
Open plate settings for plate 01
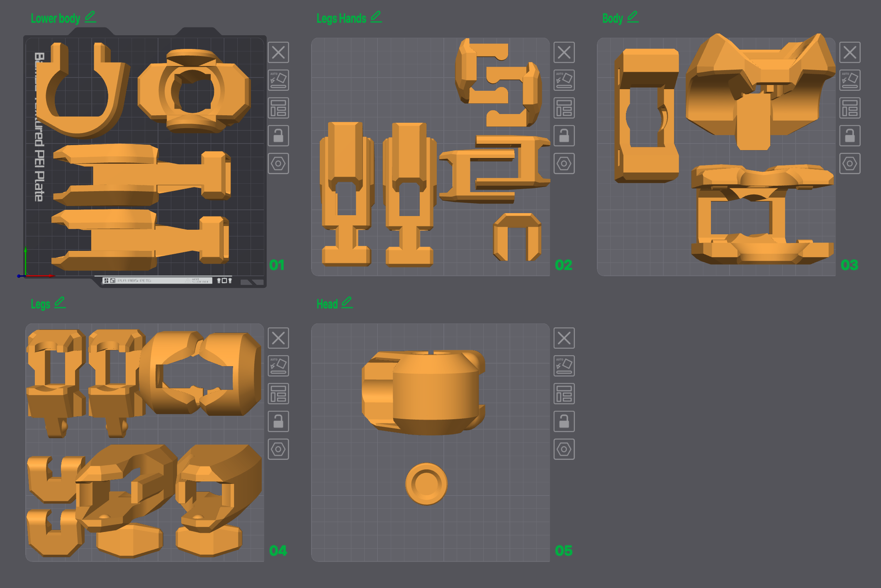(278, 163)
